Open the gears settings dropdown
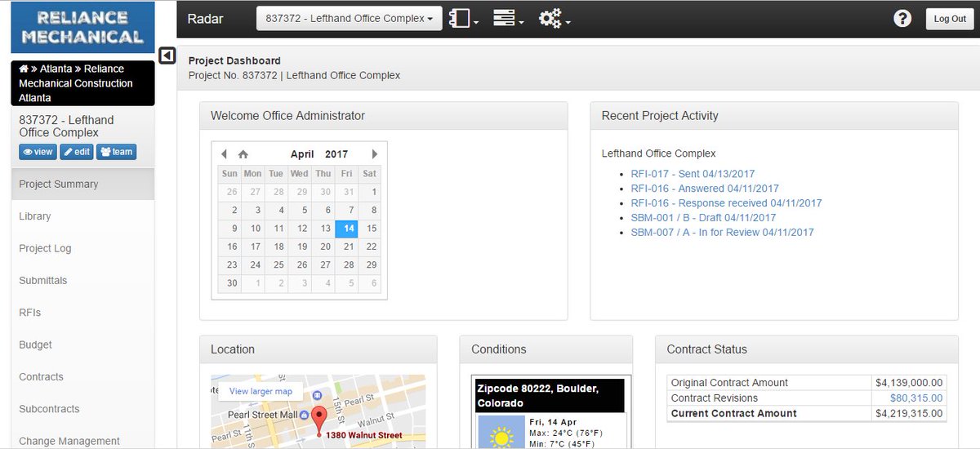Screen dimensions: 980x449 click(x=555, y=19)
